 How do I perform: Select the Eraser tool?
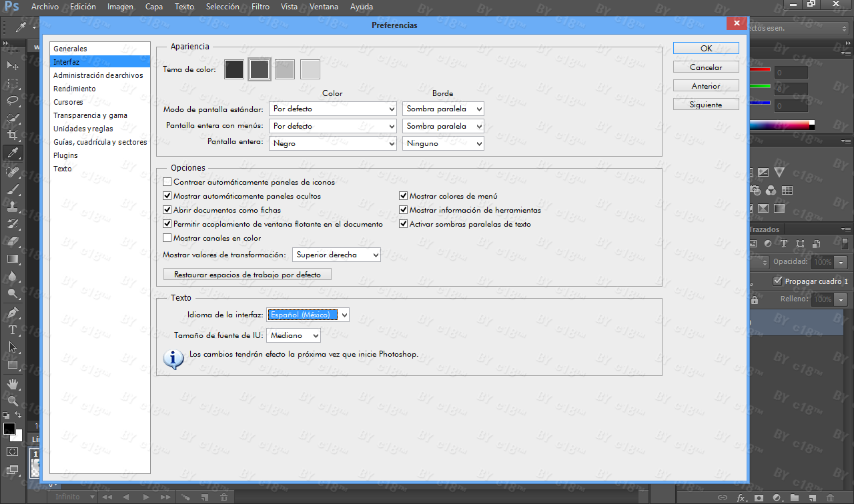tap(13, 241)
